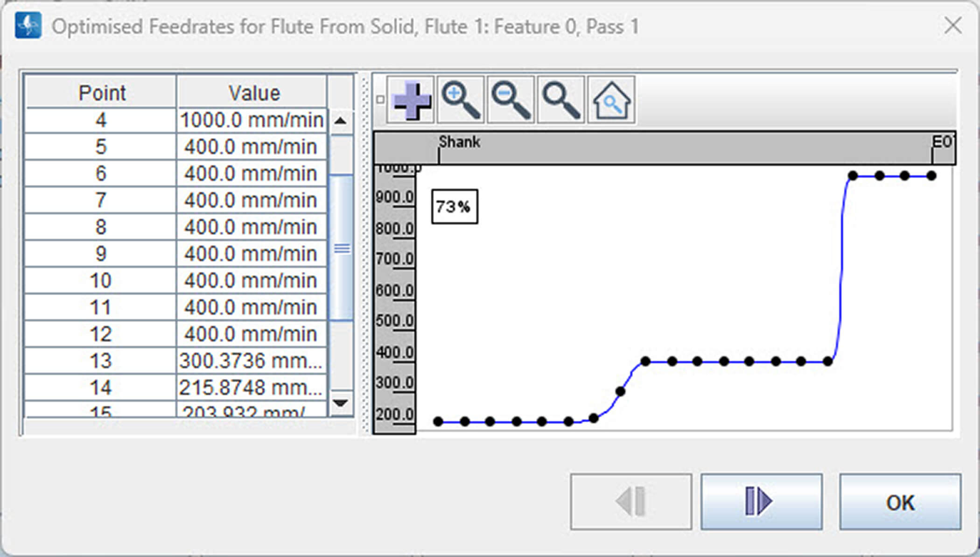980x557 pixels.
Task: Select the Value column header
Action: point(253,93)
